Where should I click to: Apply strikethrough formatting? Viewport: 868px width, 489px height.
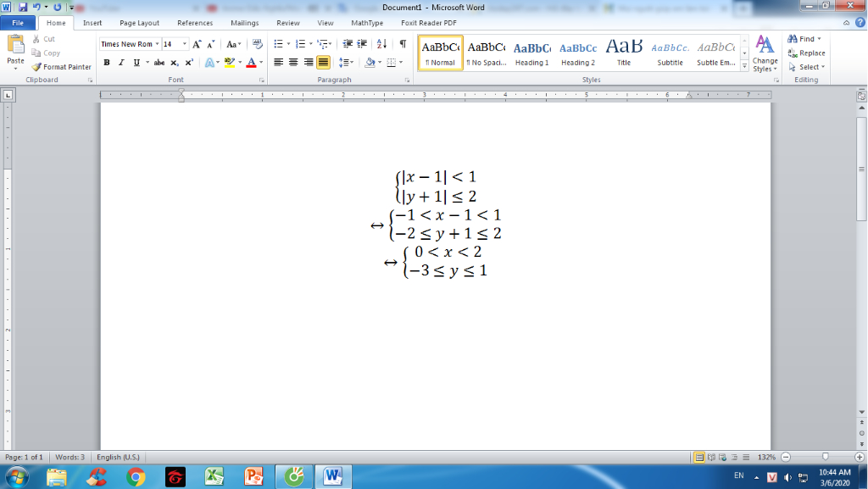pyautogui.click(x=159, y=63)
